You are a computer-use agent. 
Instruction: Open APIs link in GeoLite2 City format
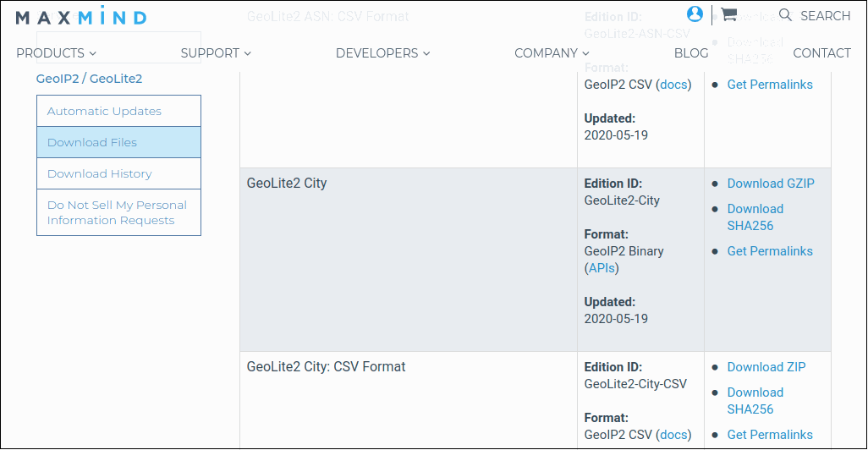click(x=602, y=268)
